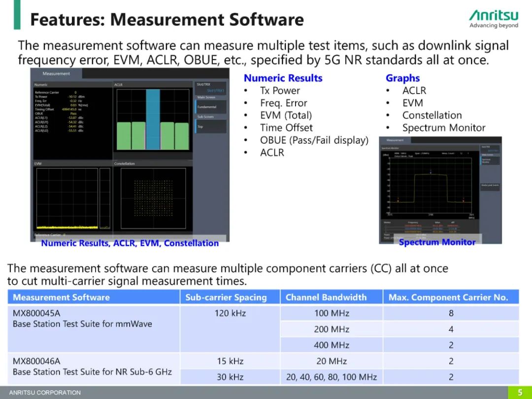Click the 'Time Offset' bullet
Screen dimensions: 532x399
pos(286,128)
